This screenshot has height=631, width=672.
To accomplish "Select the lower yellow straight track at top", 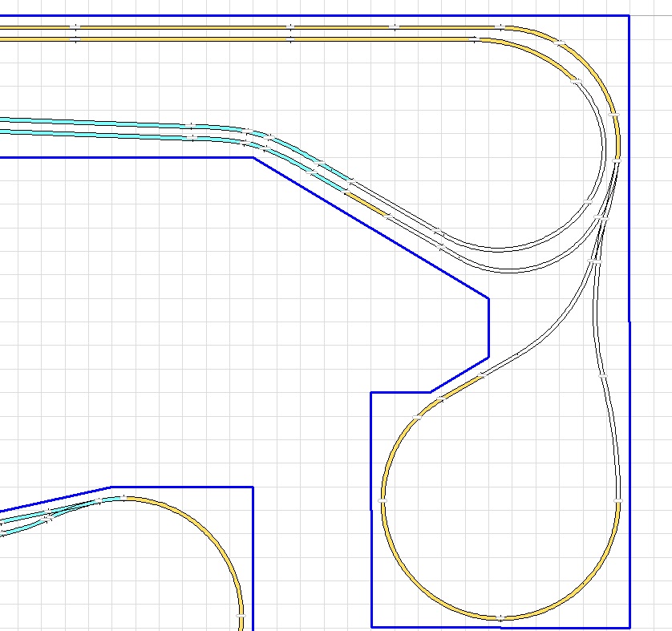I will 184,38.
